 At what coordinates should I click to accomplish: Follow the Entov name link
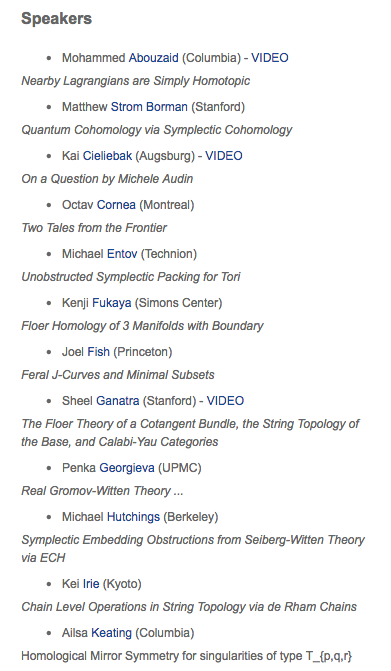point(122,254)
